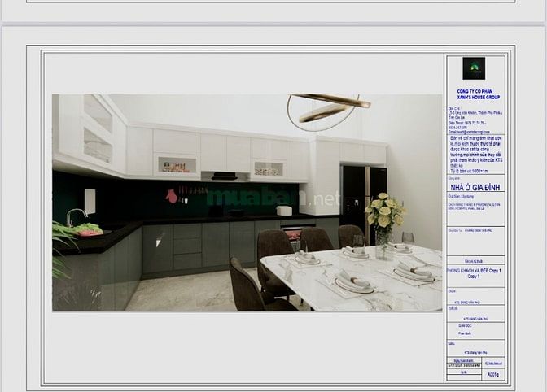Select the 'CÔNG TY CỔ PHẦN' heading text
547x392 pixels.
475,91
